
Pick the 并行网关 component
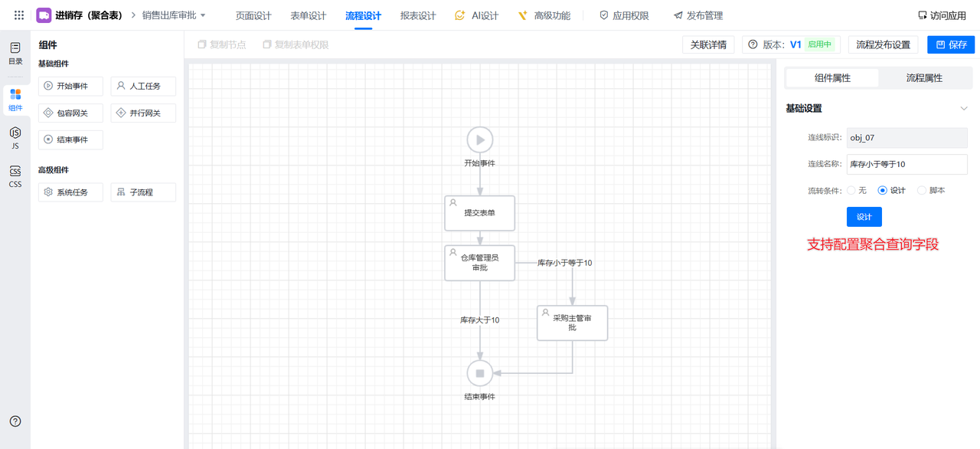pos(143,113)
